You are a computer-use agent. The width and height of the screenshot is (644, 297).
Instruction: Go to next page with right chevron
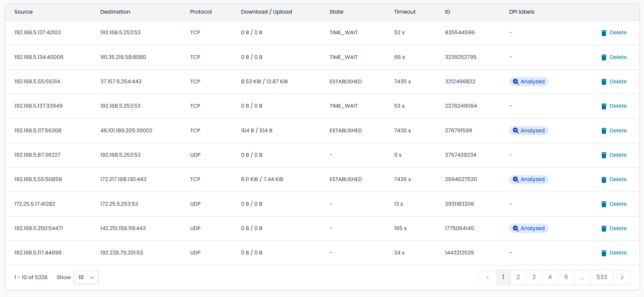(x=622, y=277)
